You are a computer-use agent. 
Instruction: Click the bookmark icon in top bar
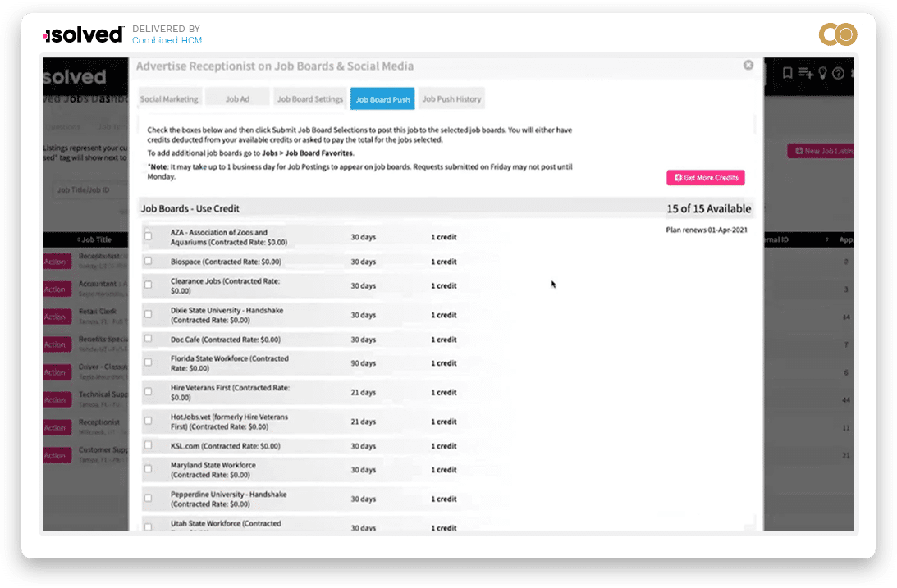click(x=787, y=73)
